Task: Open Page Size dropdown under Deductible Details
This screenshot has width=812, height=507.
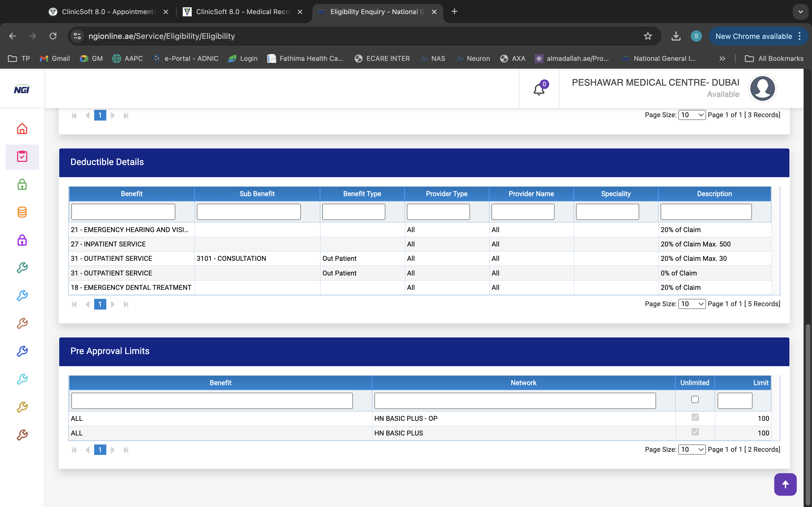Action: (x=692, y=304)
